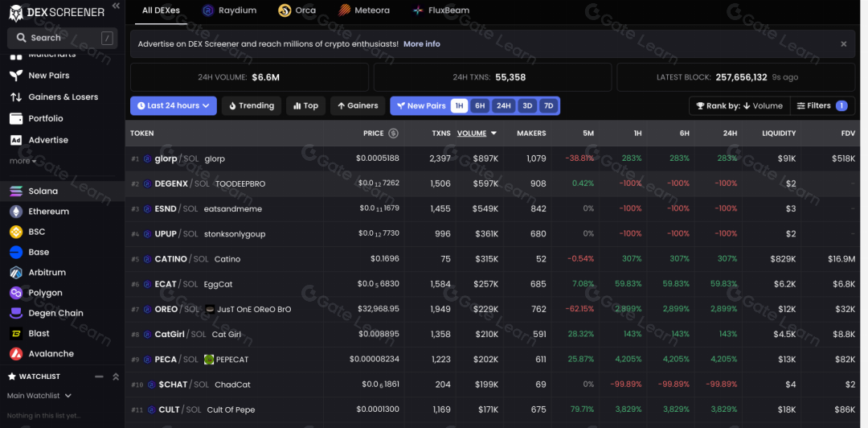Screen dimensions: 868x428
Task: Click the Ethereum chain icon
Action: tap(16, 212)
